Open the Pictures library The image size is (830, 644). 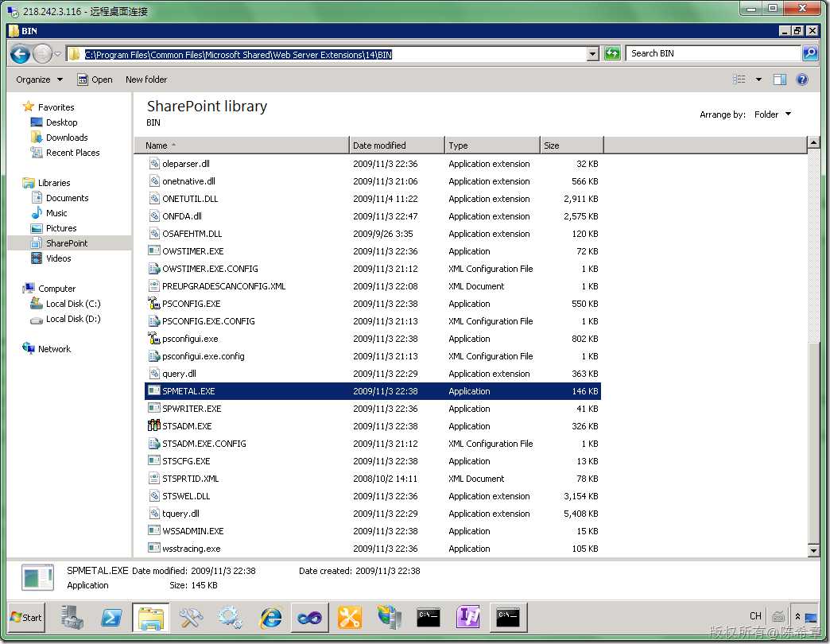tap(61, 228)
